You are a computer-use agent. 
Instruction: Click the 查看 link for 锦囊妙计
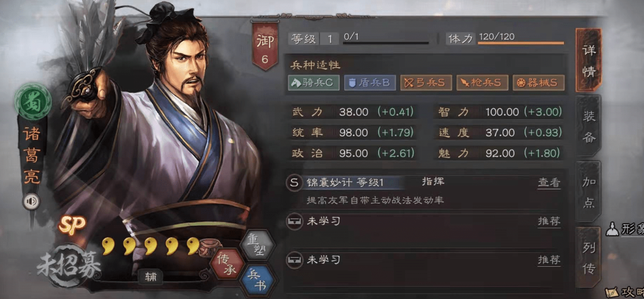click(549, 183)
